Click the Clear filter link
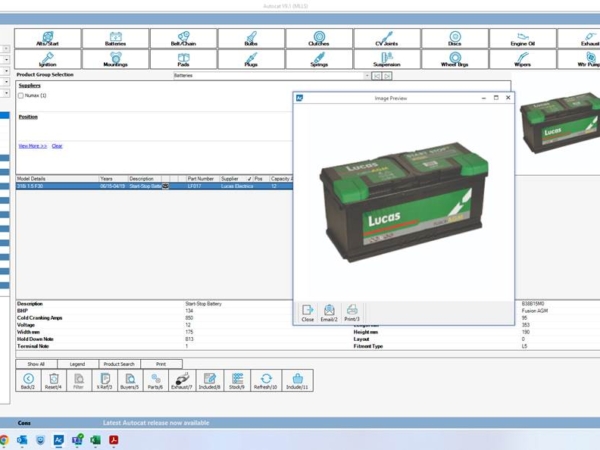This screenshot has width=600, height=450. pos(57,146)
